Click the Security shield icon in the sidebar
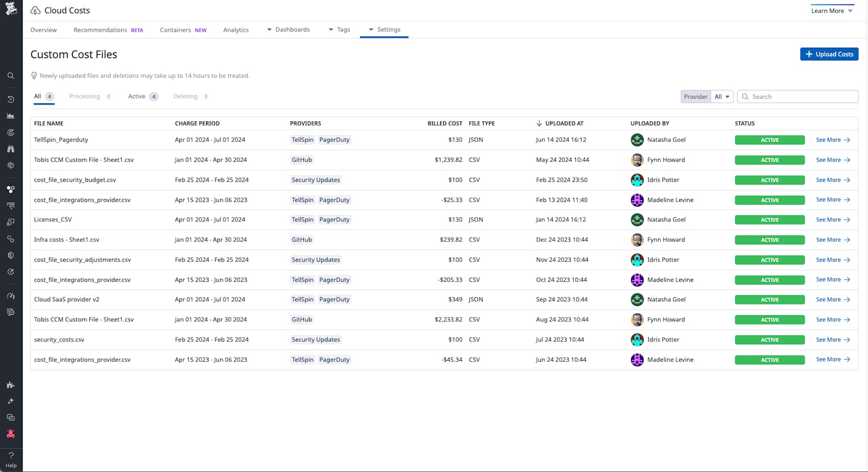868x472 pixels. click(11, 255)
